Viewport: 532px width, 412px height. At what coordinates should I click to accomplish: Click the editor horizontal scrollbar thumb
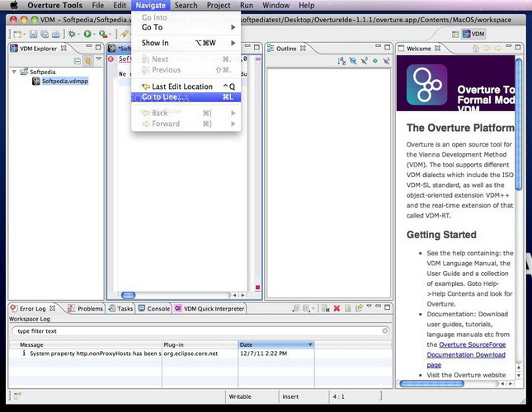[x=128, y=295]
